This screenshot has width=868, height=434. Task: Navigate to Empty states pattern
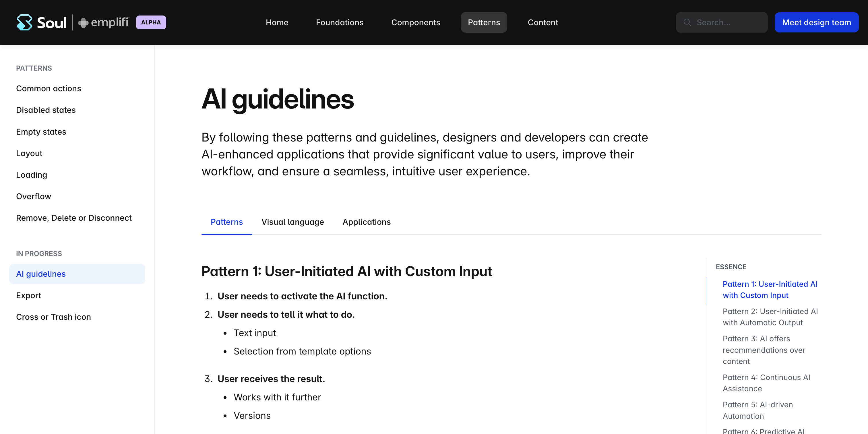pos(41,131)
